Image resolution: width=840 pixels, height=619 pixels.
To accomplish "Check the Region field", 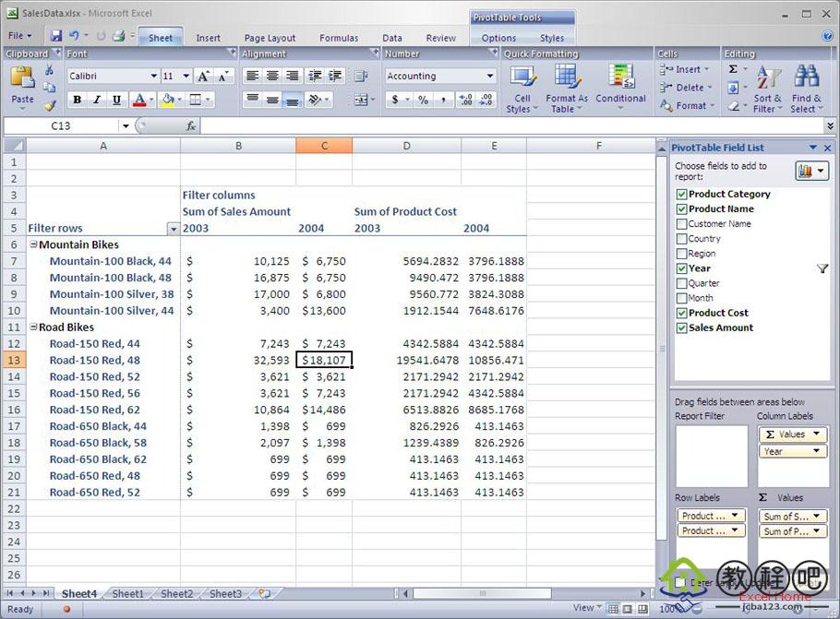I will pyautogui.click(x=681, y=254).
